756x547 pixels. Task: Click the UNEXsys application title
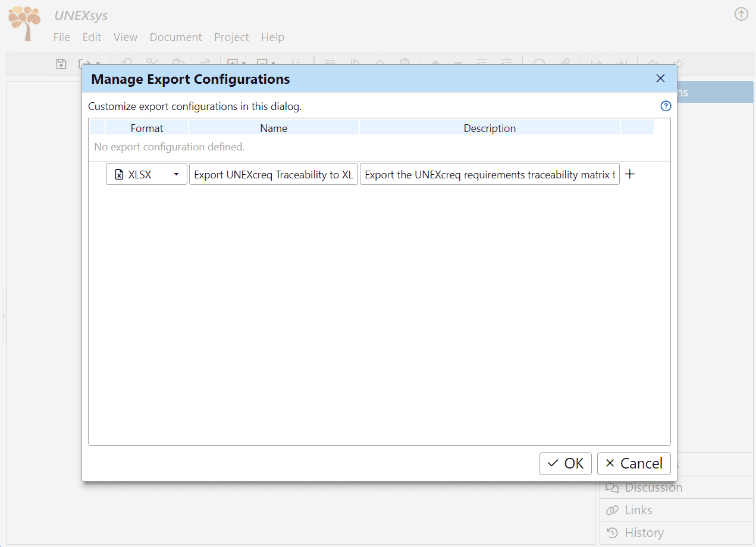pyautogui.click(x=81, y=16)
